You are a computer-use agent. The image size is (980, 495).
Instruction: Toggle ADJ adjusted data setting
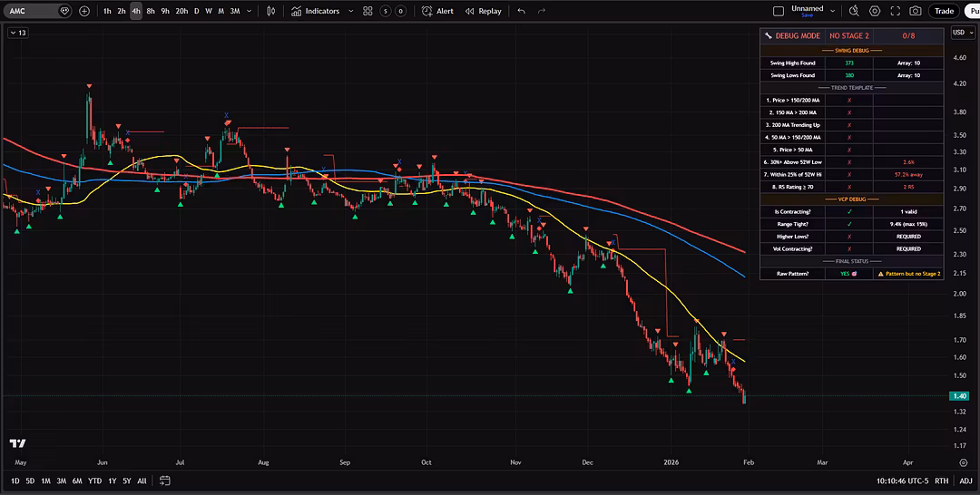click(965, 481)
